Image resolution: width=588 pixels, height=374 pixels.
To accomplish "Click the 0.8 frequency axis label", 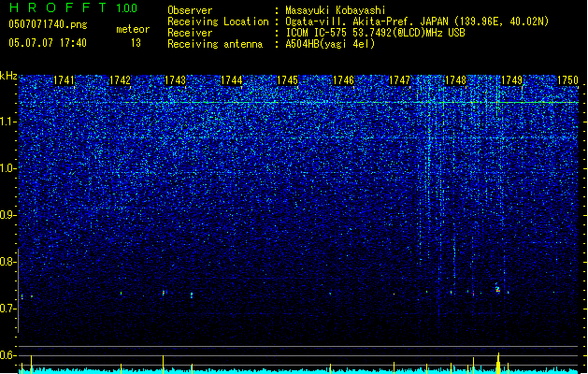I will pyautogui.click(x=7, y=262).
